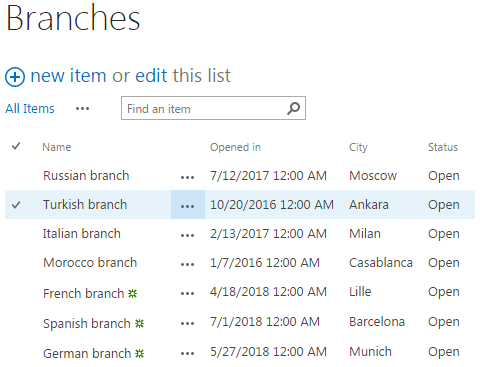Click the magnifier search icon
Viewport: 480px width, 367px height.
[x=293, y=108]
